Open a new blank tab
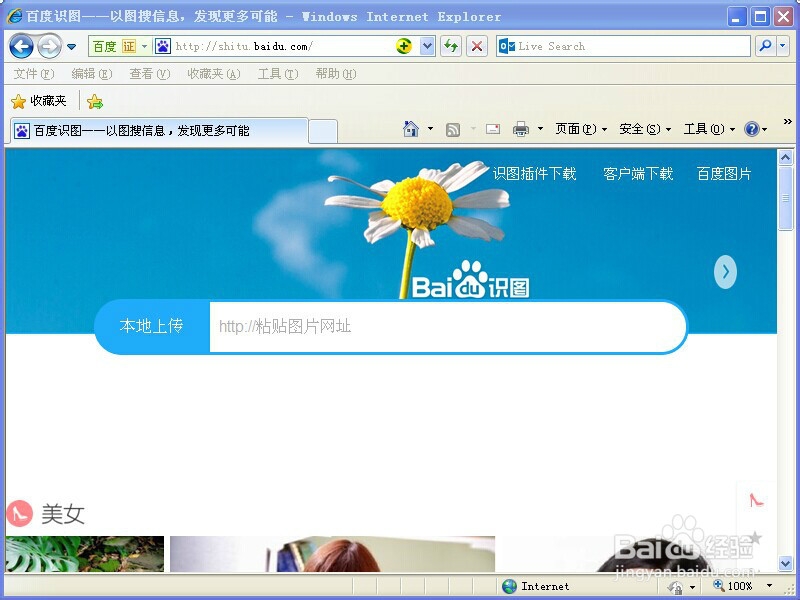This screenshot has width=800, height=600. pos(323,131)
